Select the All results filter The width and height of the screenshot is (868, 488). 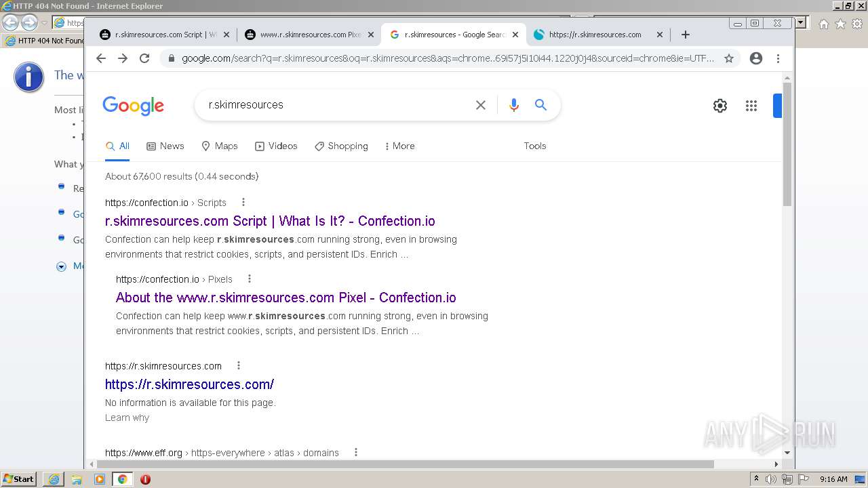(x=117, y=146)
